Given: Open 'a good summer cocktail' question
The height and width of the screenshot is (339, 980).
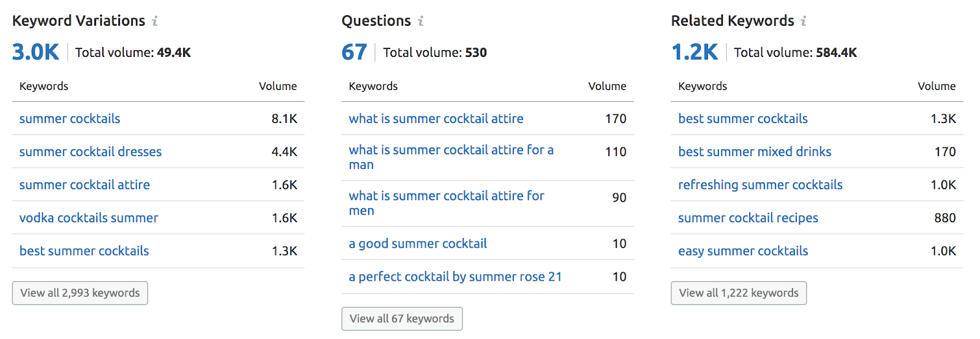Looking at the screenshot, I should coord(418,244).
